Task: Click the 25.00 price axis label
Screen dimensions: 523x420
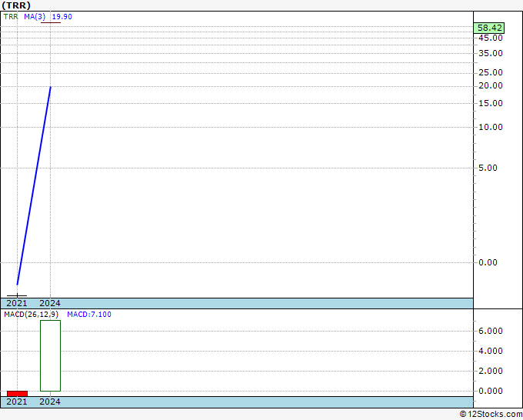Action: [491, 73]
